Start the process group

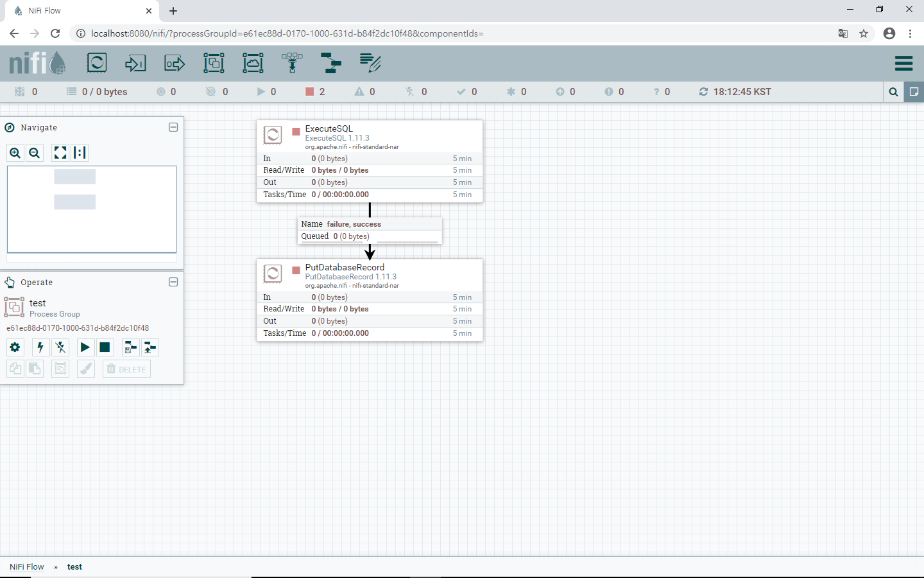[x=85, y=347]
